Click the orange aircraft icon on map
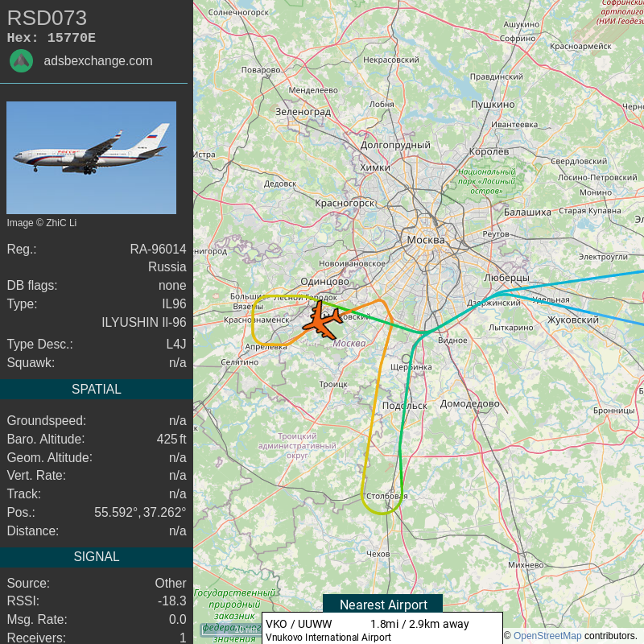Screen dimensions: 644x644 coord(322,320)
